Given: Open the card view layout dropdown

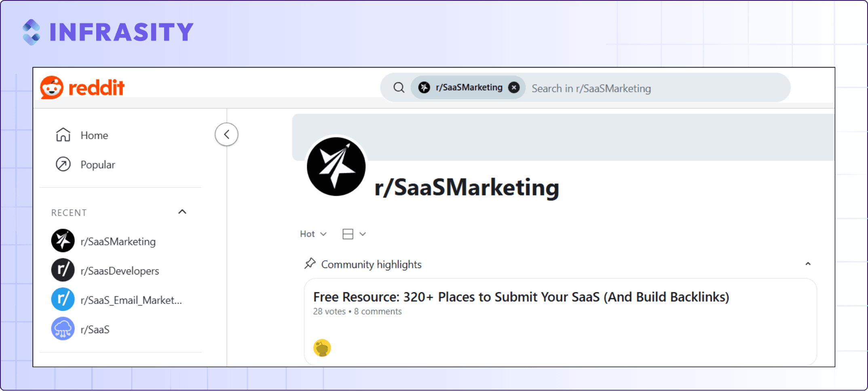Looking at the screenshot, I should click(x=354, y=234).
